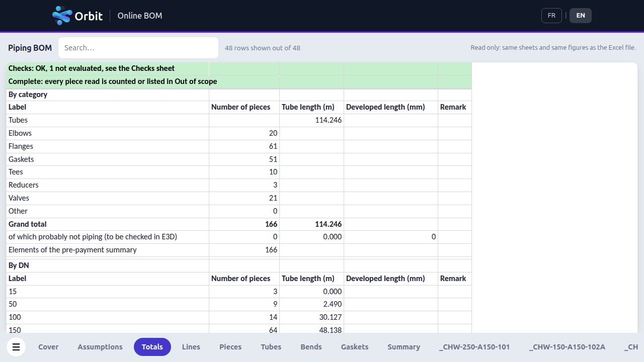Click the Orbit logo icon

pos(62,16)
